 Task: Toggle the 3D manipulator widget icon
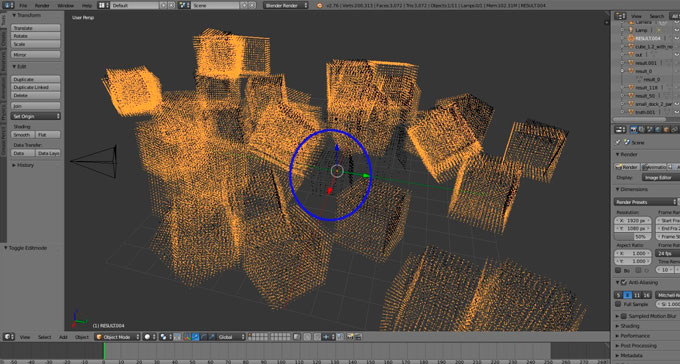tap(186, 337)
